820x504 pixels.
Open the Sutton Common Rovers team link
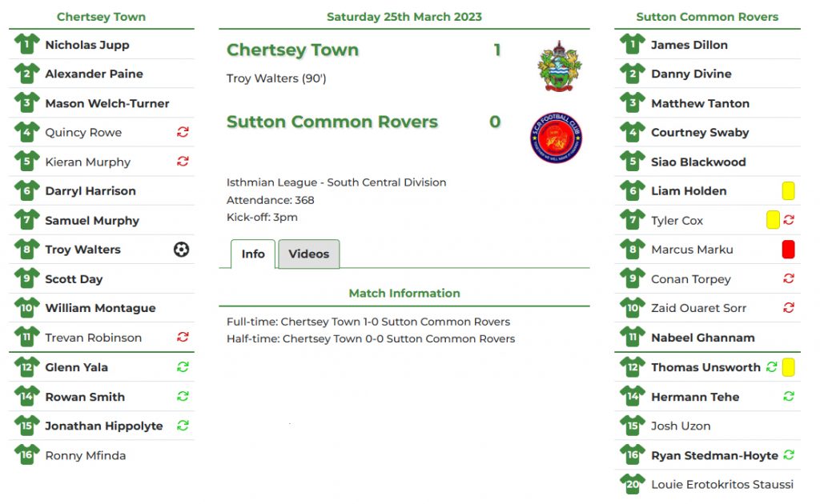pyautogui.click(x=332, y=122)
